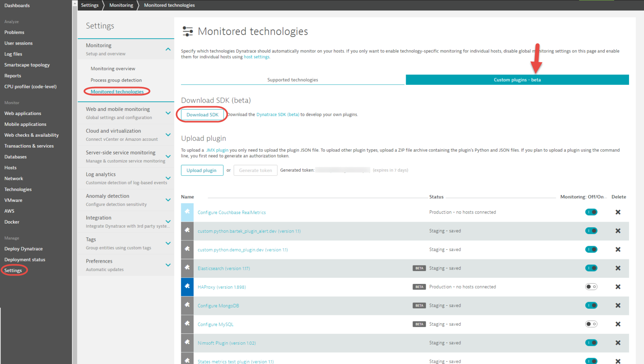Switch to Supported technologies tab
The width and height of the screenshot is (644, 364).
tap(293, 80)
